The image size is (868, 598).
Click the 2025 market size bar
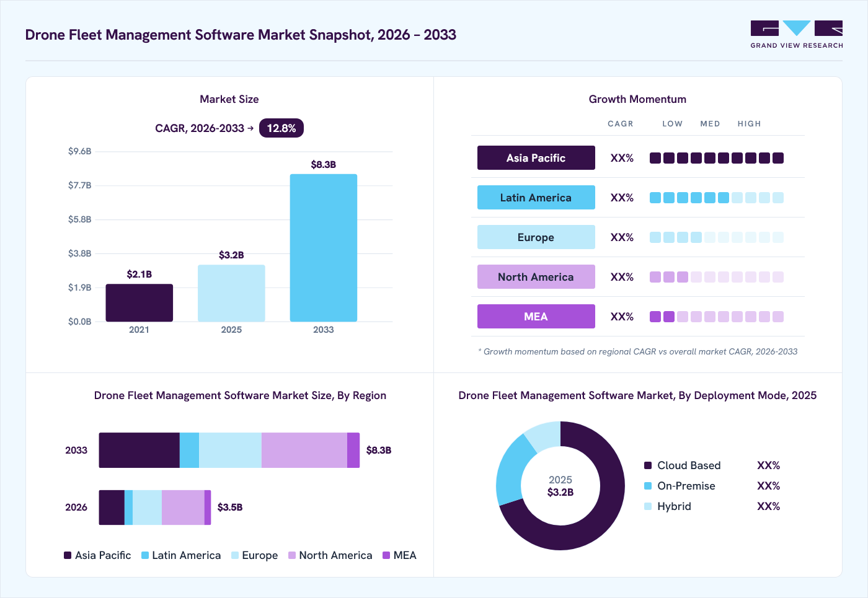pyautogui.click(x=231, y=293)
